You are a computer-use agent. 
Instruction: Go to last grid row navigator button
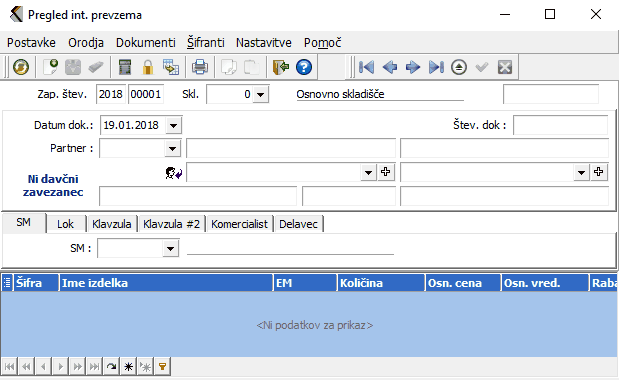94,367
